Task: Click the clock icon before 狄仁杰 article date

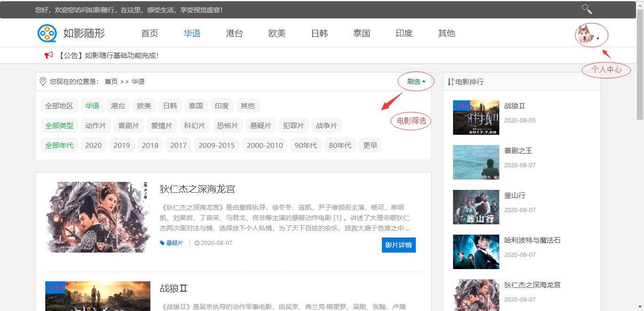Action: point(197,243)
